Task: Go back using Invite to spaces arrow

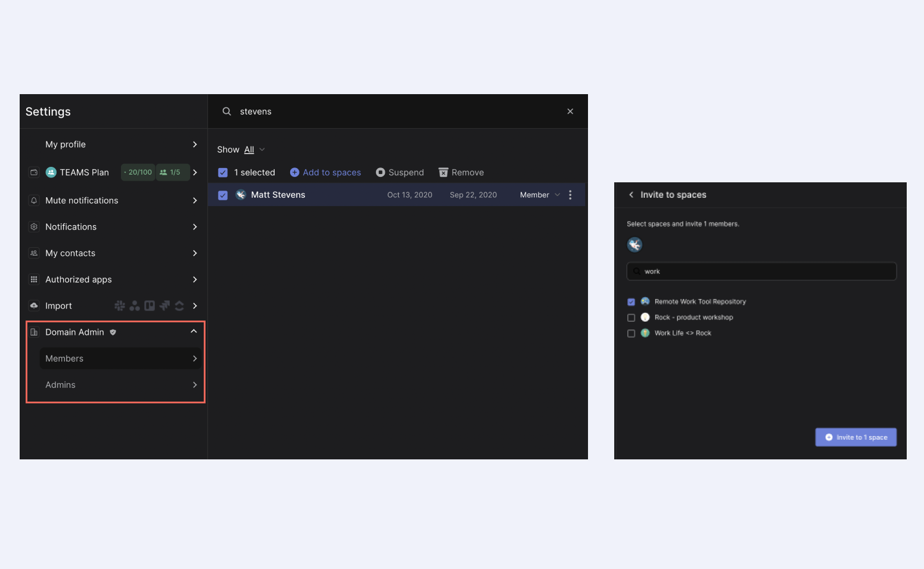Action: tap(631, 195)
